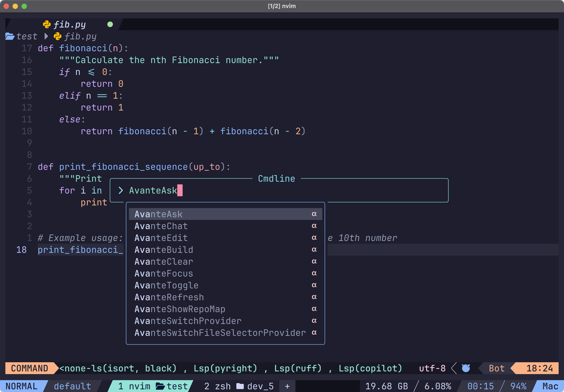Click alpha icon next to AvanteSwitchFileSelectorProvider
Image resolution: width=564 pixels, height=392 pixels.
click(x=314, y=332)
